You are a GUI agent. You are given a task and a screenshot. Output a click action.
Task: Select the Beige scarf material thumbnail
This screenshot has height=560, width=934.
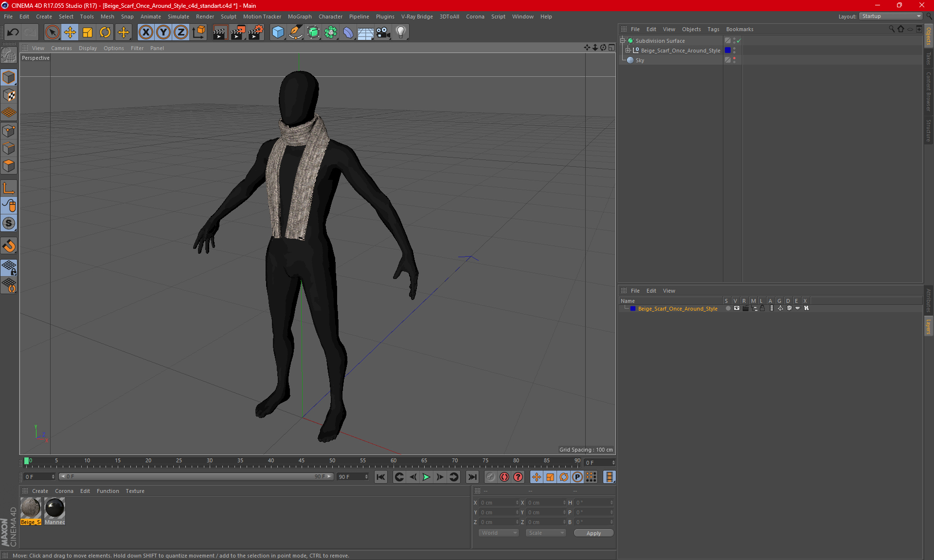point(31,508)
